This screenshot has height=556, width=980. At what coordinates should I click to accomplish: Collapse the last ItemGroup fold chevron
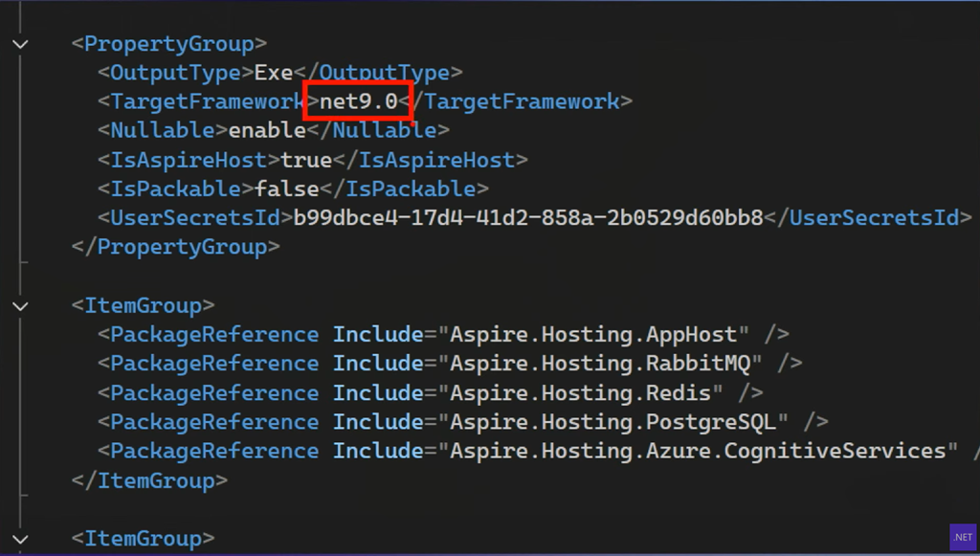click(21, 539)
